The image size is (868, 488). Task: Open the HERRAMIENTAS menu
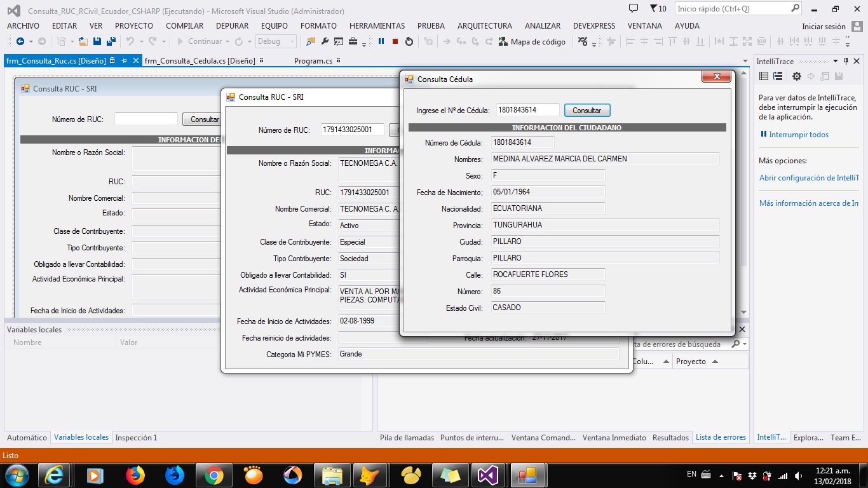377,26
